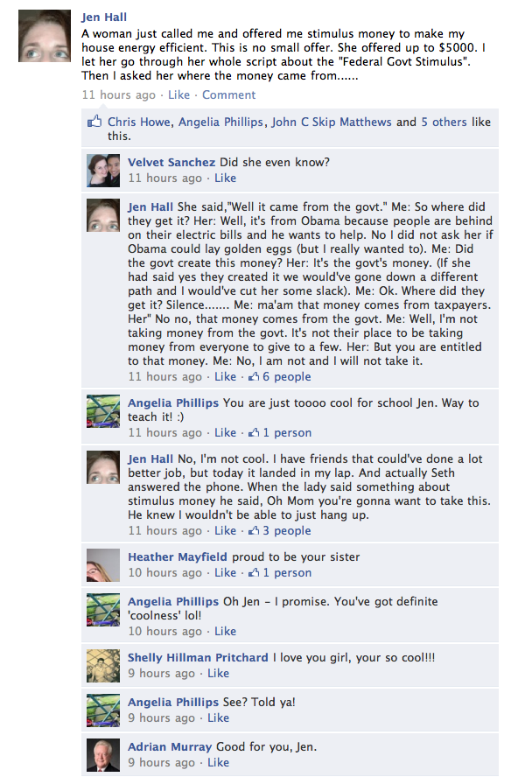The height and width of the screenshot is (777, 532).
Task: Open Adrian Murray's profile photo
Action: click(103, 755)
